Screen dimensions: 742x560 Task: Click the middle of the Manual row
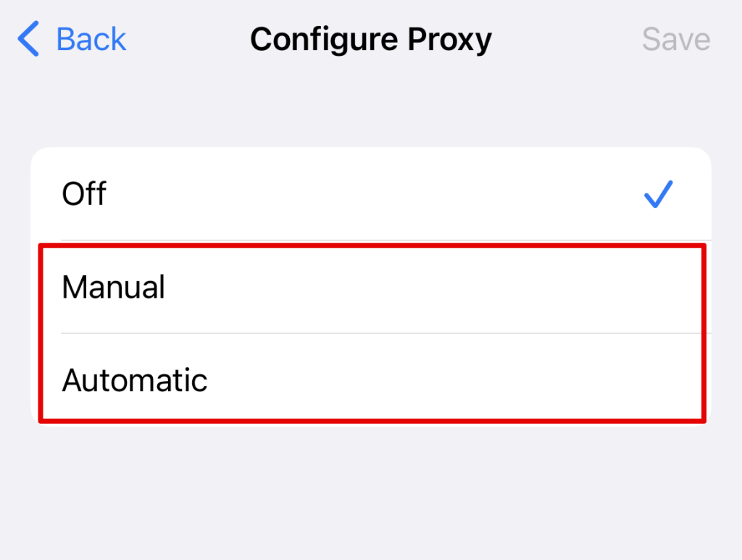tap(371, 288)
